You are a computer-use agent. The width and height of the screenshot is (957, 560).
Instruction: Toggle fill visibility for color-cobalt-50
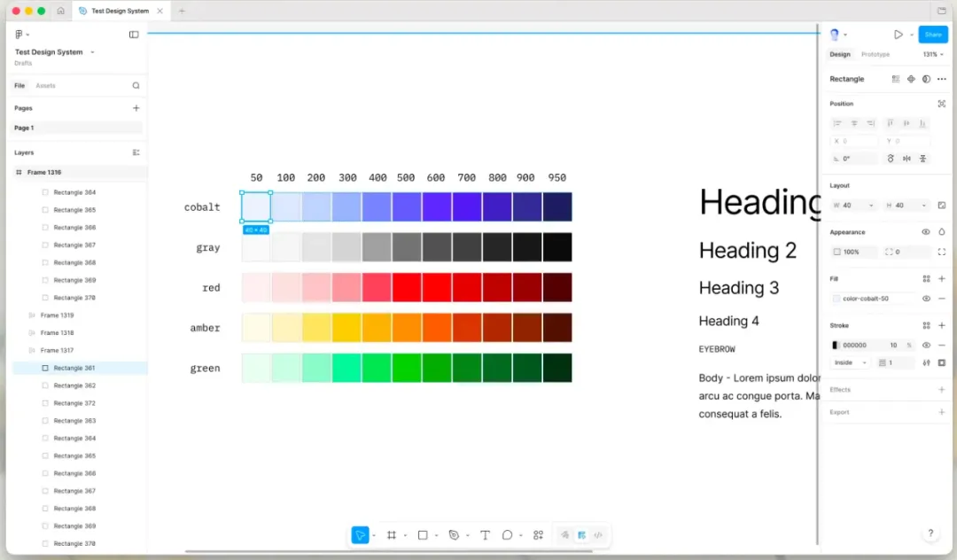click(926, 299)
